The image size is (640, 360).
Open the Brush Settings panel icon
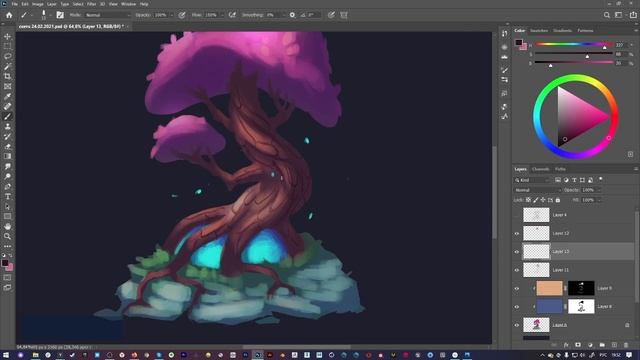coord(60,15)
